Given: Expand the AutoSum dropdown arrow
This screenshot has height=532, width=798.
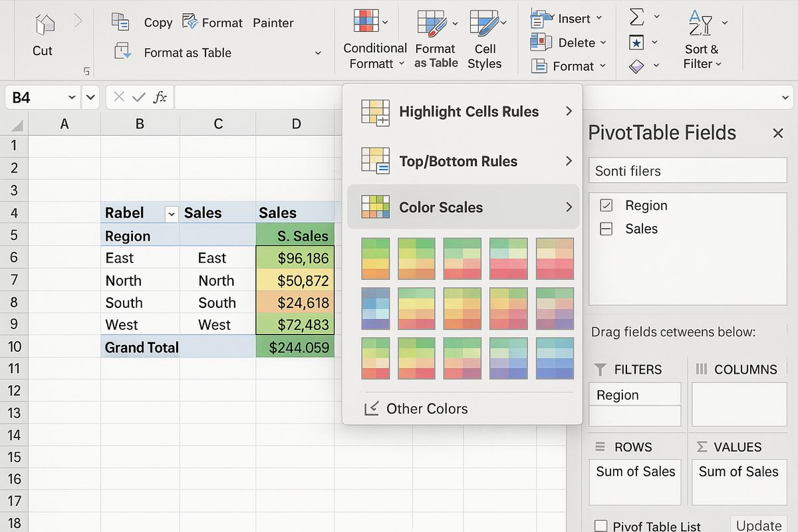Looking at the screenshot, I should click(656, 17).
